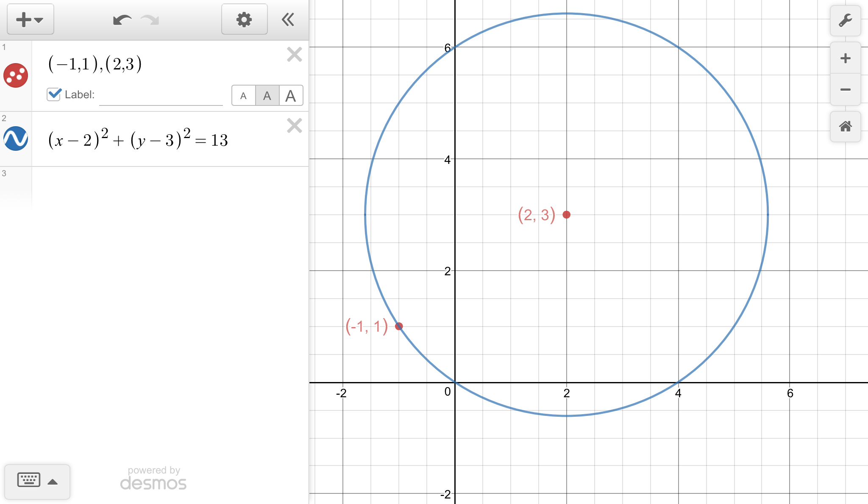Click the redo arrow

point(150,20)
